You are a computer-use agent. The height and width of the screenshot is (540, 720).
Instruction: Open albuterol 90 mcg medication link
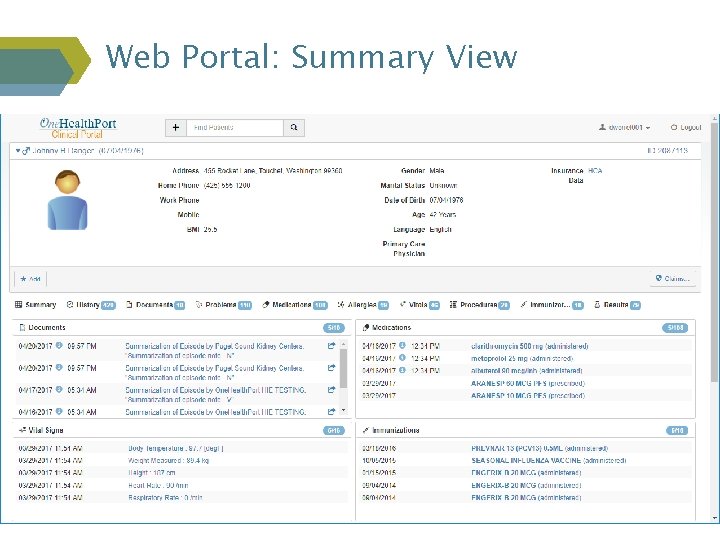coord(527,371)
